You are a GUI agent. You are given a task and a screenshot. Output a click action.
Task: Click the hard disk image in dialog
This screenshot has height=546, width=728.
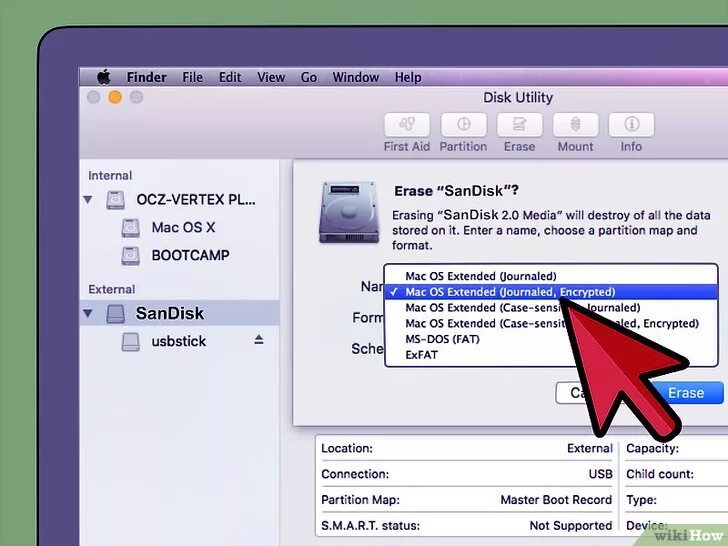[x=349, y=212]
